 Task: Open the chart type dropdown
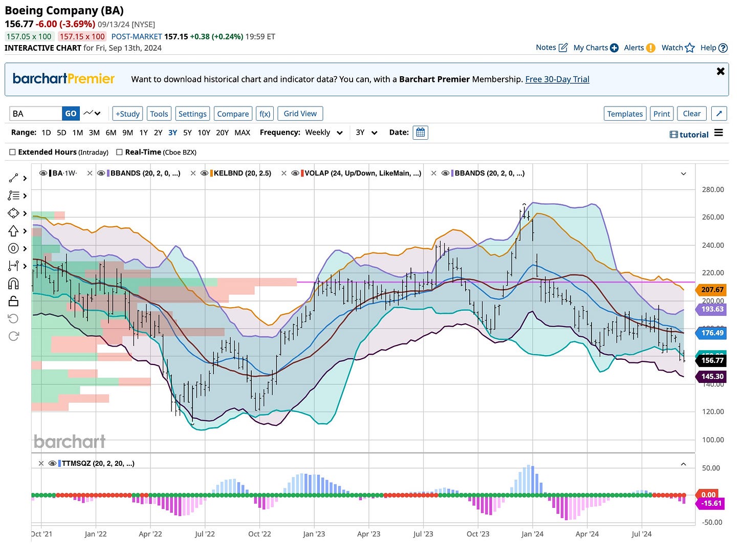[93, 113]
